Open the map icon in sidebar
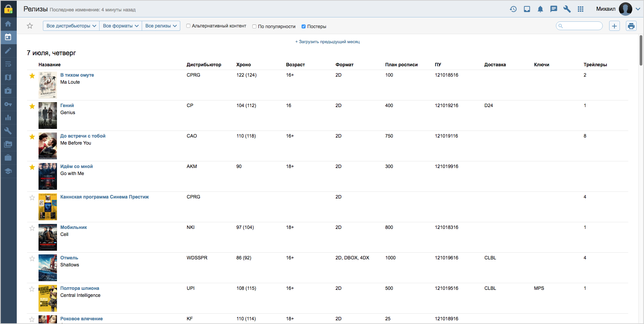Screen dimensions: 644x324 pyautogui.click(x=8, y=77)
